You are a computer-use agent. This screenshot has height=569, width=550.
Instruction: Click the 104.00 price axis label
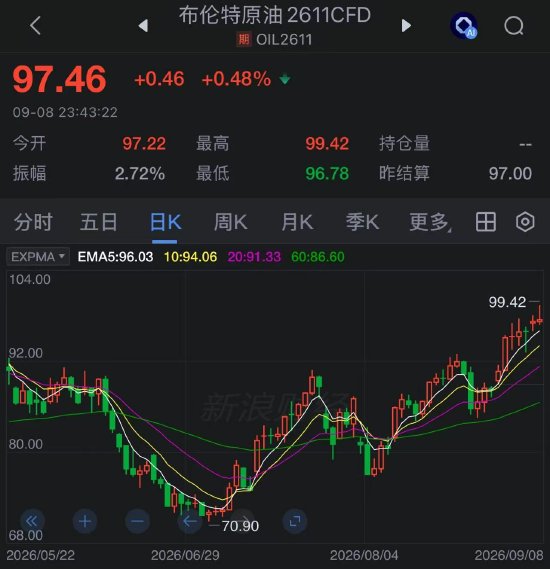30,279
